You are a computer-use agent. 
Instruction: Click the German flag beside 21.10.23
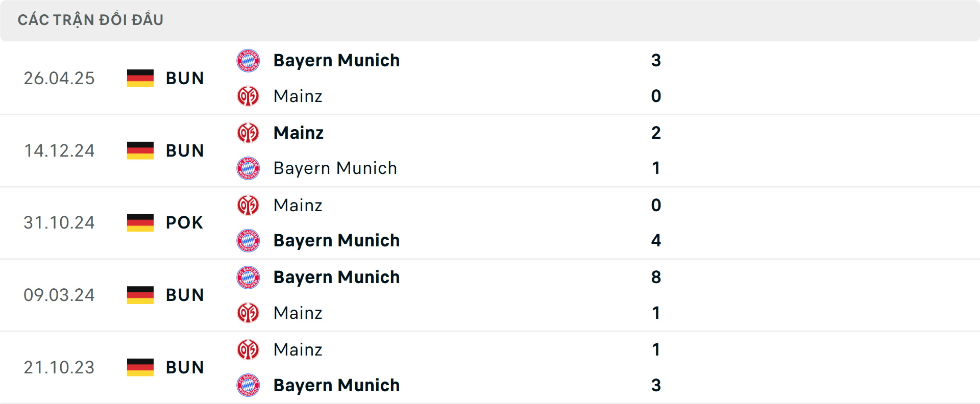click(140, 367)
